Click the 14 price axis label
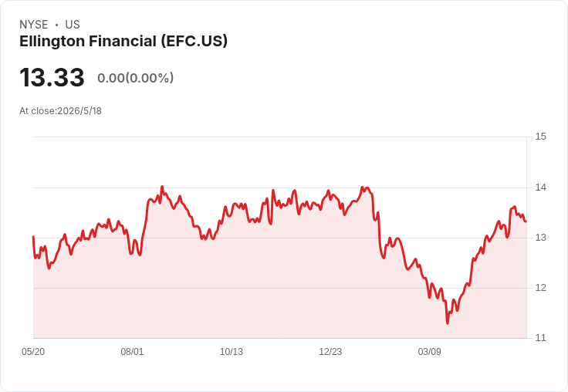 540,188
